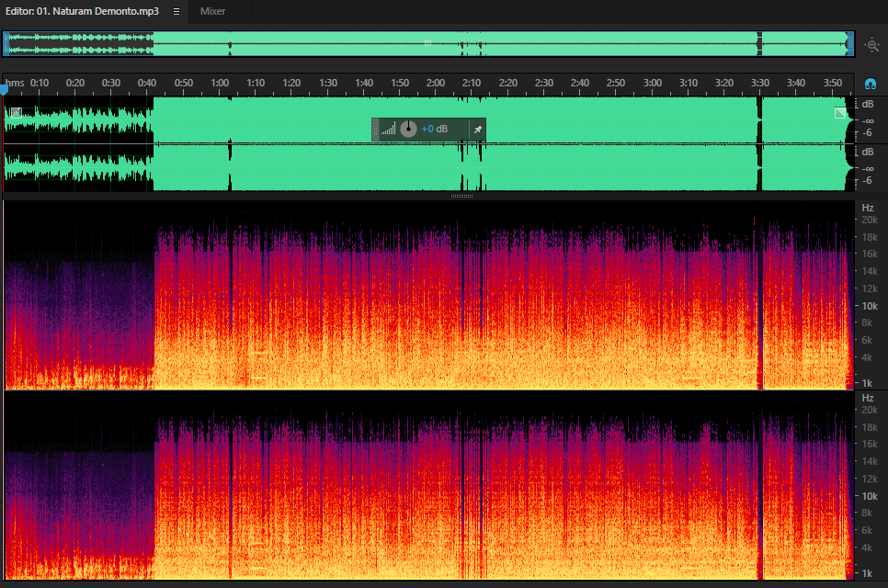Viewport: 888px width, 588px height.
Task: Click the HUD amplitude adjust knob
Action: tap(408, 129)
